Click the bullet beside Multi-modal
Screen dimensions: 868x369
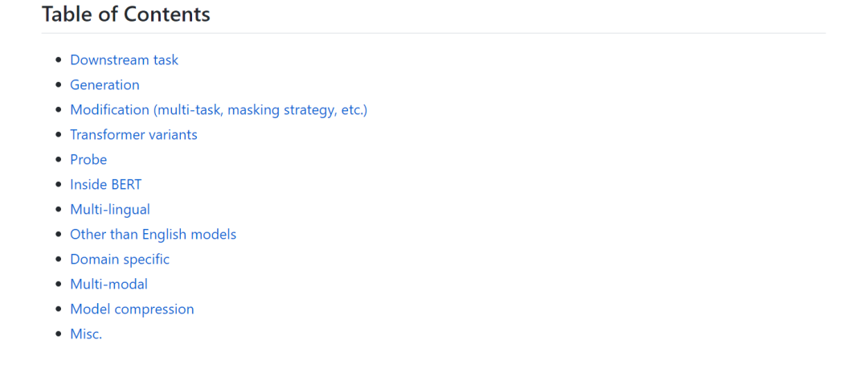pos(58,285)
